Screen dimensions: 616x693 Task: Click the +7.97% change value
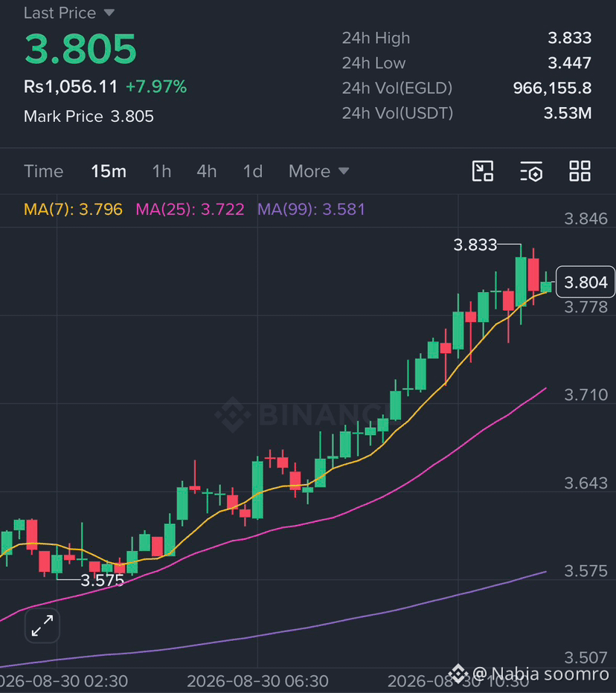point(156,86)
